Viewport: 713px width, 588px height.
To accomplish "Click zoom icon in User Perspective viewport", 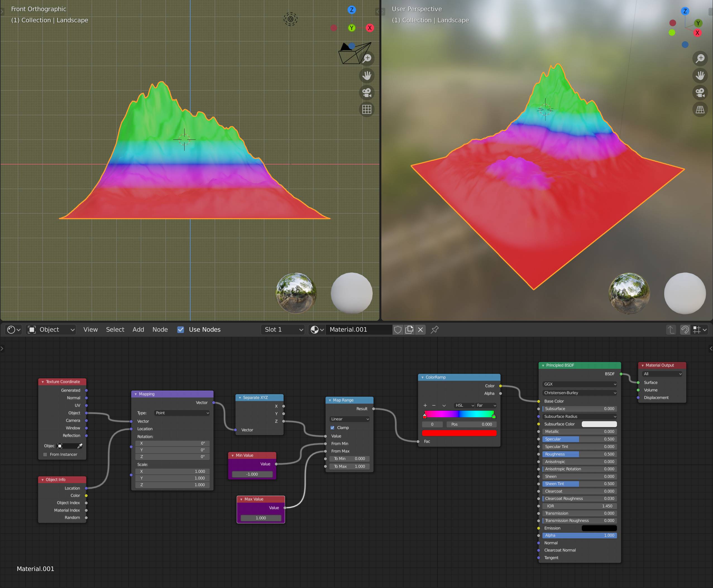I will tap(700, 58).
